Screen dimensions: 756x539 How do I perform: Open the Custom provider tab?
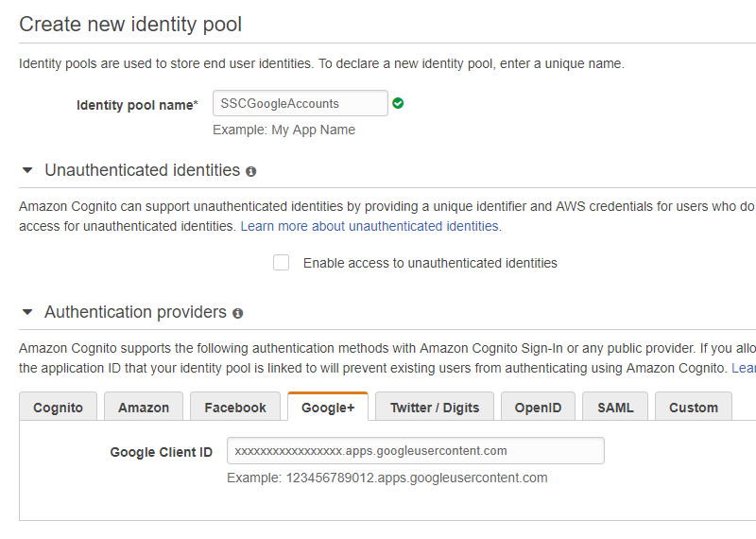click(x=694, y=407)
